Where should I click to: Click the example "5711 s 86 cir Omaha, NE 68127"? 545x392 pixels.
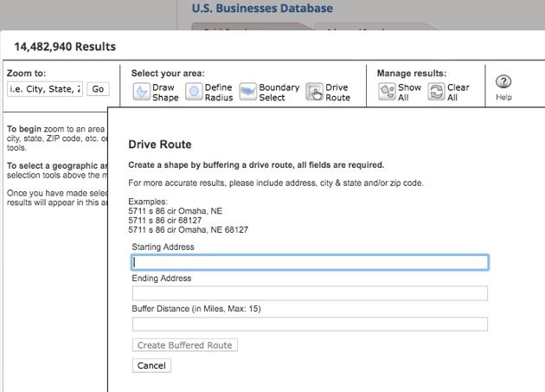(x=188, y=230)
